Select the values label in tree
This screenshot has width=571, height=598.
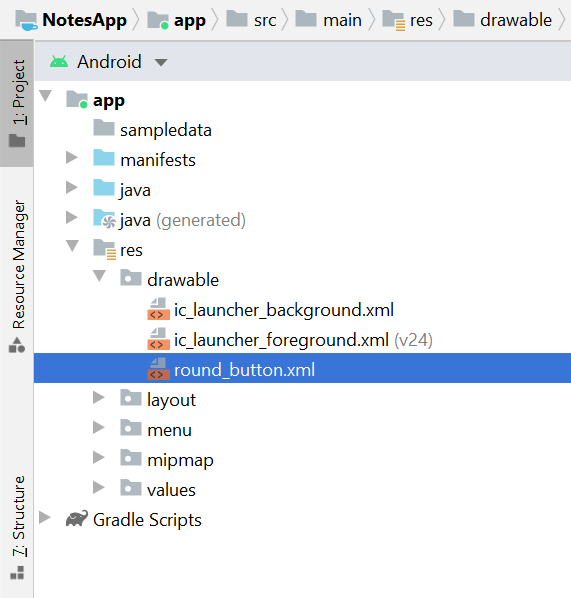(x=171, y=490)
